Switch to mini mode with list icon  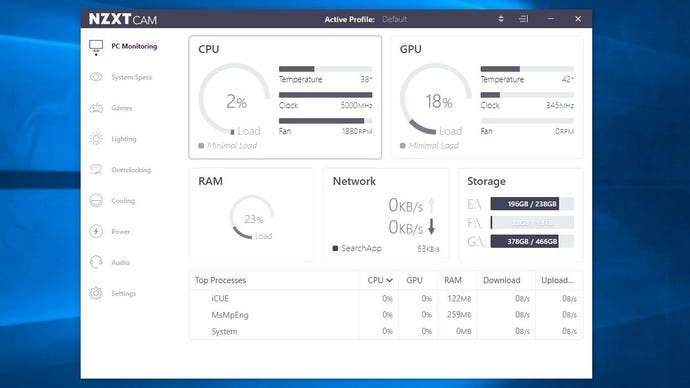point(523,19)
